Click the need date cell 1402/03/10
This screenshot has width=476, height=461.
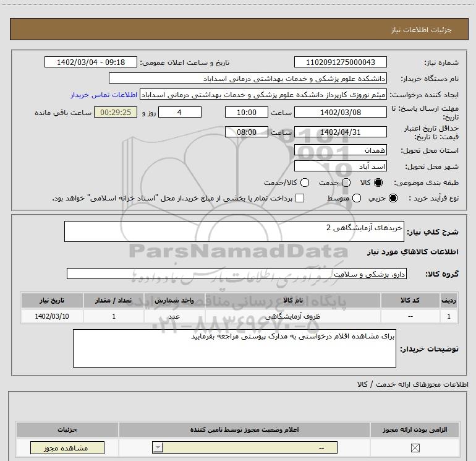(x=52, y=316)
